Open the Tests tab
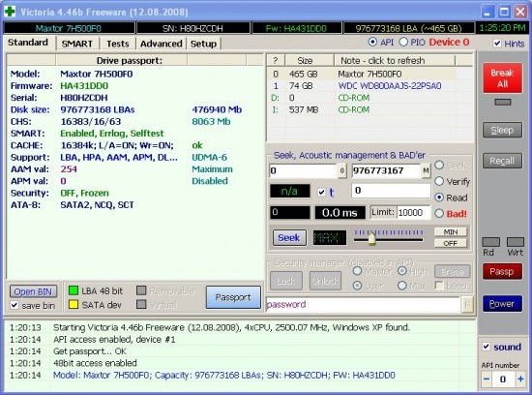This screenshot has height=395, width=532. [x=118, y=44]
